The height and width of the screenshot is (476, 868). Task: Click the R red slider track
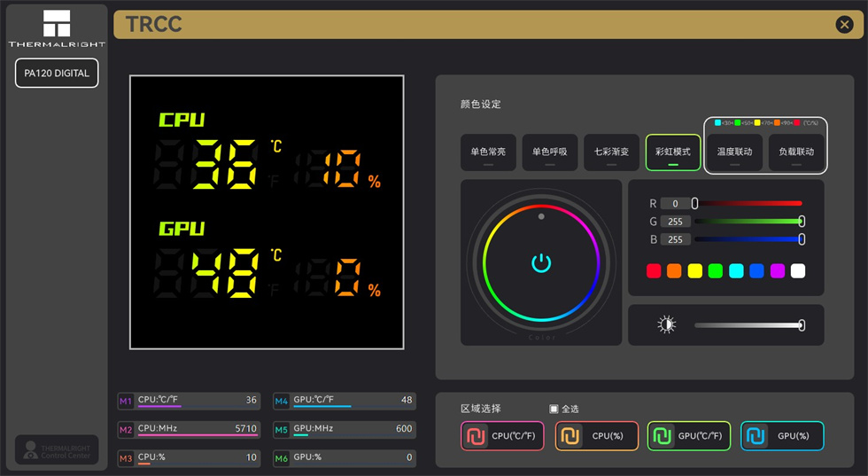[x=748, y=203]
